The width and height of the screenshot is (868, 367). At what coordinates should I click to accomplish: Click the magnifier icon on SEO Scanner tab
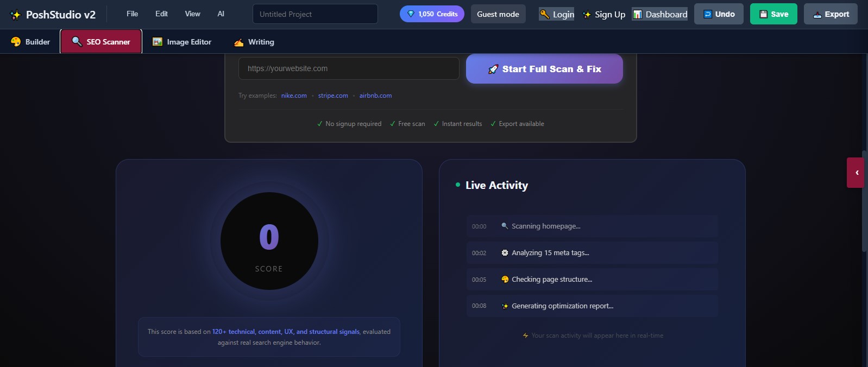point(77,42)
